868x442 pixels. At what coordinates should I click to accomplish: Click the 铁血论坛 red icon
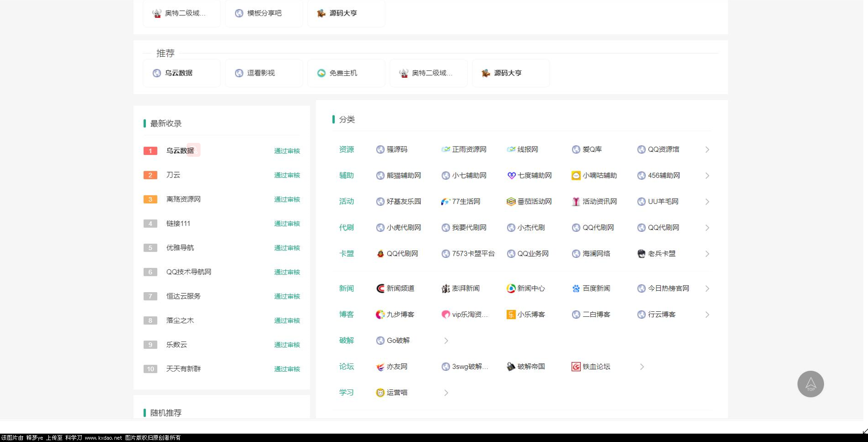[575, 366]
